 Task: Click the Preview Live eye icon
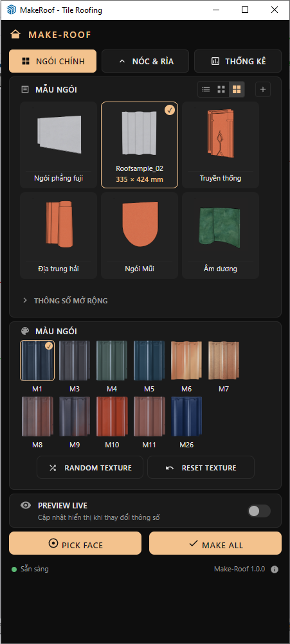(x=26, y=505)
